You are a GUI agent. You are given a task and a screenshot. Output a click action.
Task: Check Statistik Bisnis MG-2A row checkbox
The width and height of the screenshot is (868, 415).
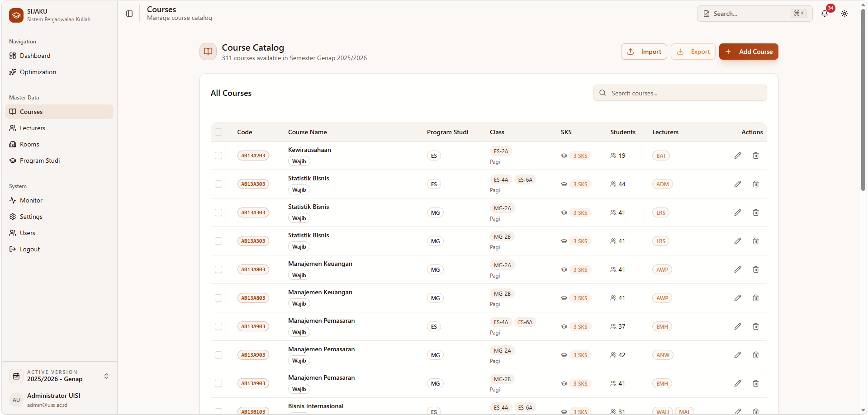(x=218, y=212)
